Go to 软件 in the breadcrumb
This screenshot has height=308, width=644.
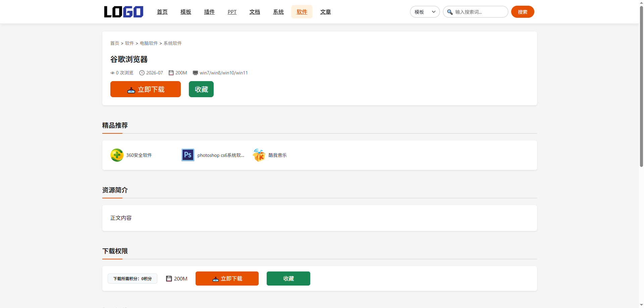tap(129, 43)
